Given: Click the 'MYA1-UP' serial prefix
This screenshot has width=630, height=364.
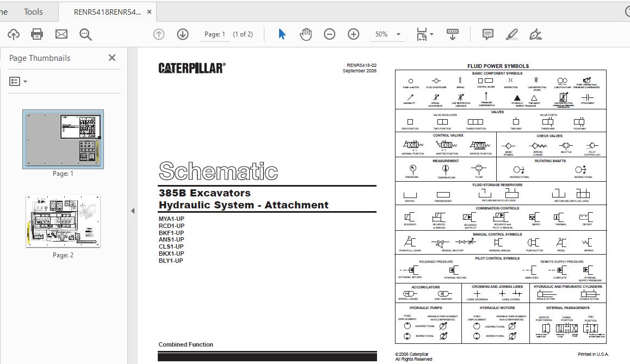Looking at the screenshot, I should pos(171,219).
